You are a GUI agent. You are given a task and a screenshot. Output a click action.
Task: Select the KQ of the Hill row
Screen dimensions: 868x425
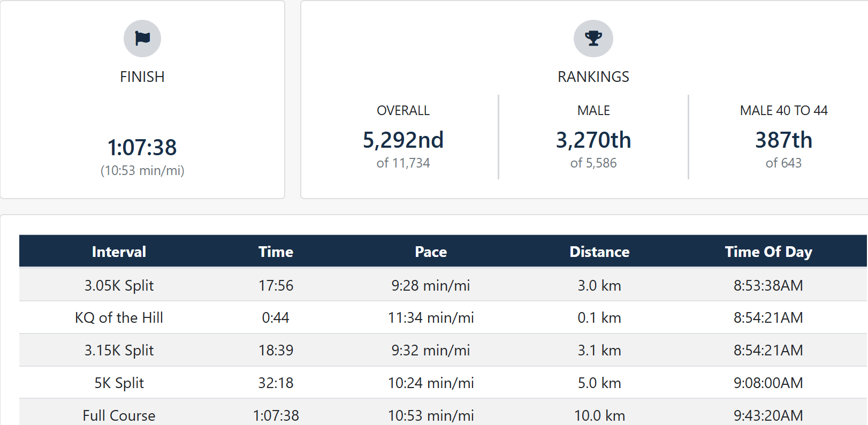443,317
